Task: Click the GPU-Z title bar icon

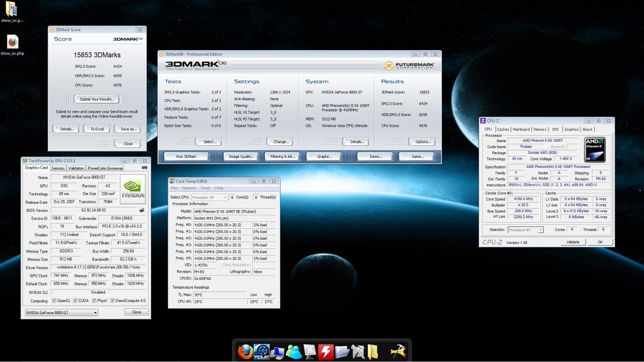Action: tap(25, 161)
